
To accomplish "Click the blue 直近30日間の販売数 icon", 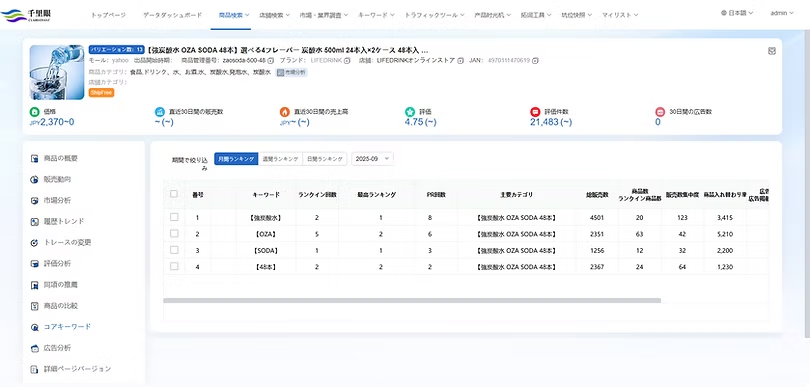I will [x=160, y=112].
